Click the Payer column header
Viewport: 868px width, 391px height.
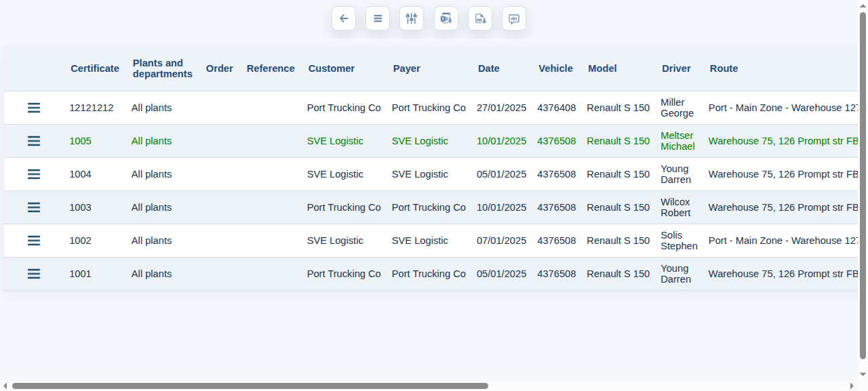tap(407, 68)
